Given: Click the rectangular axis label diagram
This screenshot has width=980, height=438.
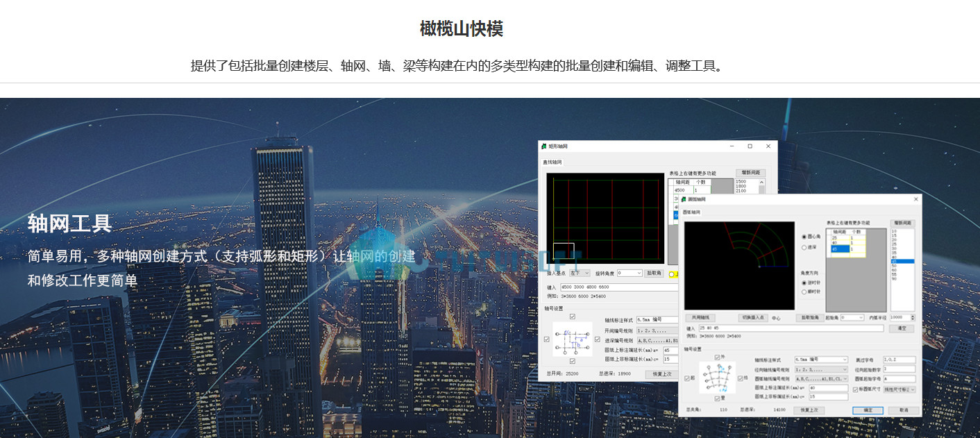Looking at the screenshot, I should click(573, 339).
